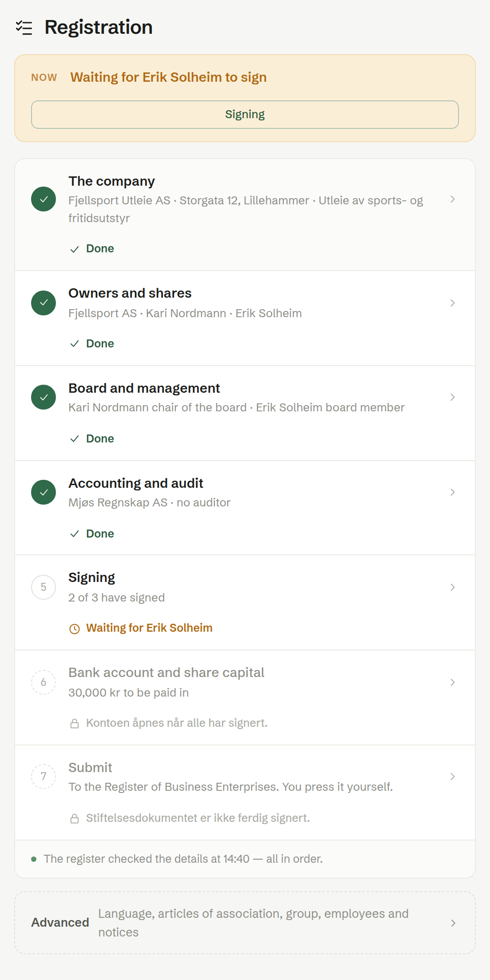
Task: Expand The company row via its chevron
Action: click(x=453, y=199)
